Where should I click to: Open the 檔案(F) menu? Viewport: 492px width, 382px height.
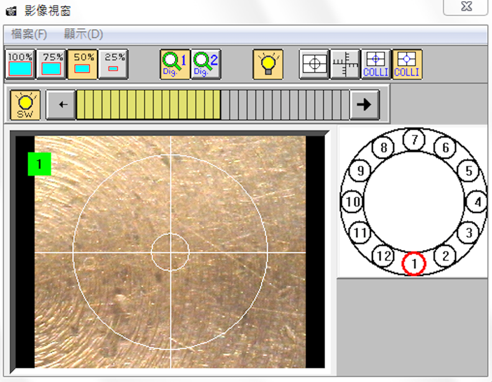(29, 34)
